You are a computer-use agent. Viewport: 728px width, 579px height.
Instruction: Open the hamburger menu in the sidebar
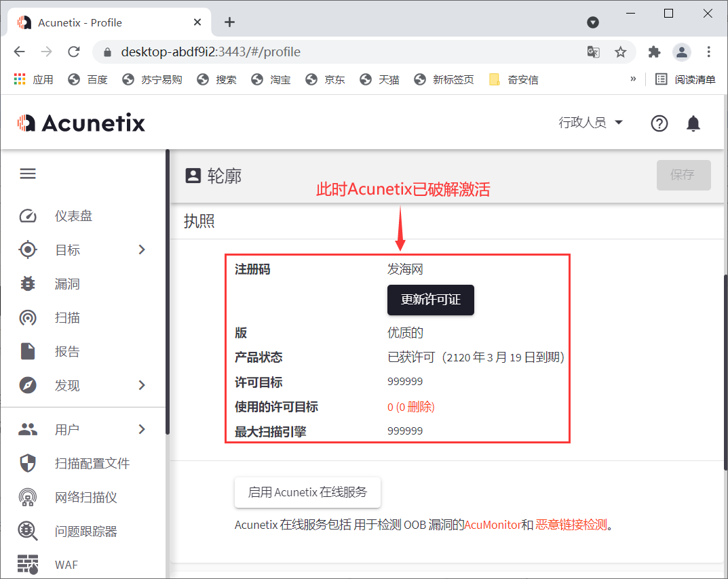coord(28,174)
